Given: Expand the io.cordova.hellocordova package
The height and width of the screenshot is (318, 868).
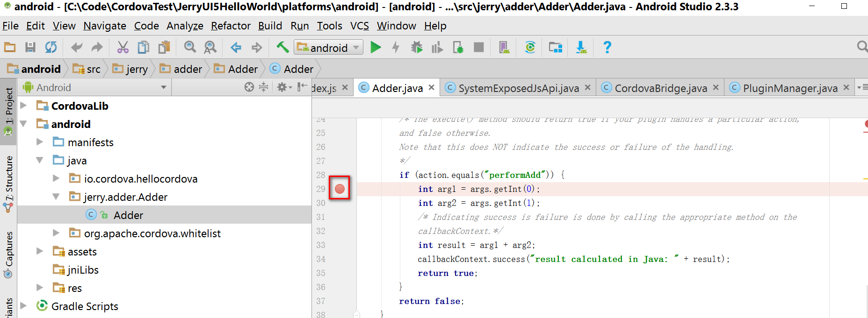Looking at the screenshot, I should pos(56,178).
